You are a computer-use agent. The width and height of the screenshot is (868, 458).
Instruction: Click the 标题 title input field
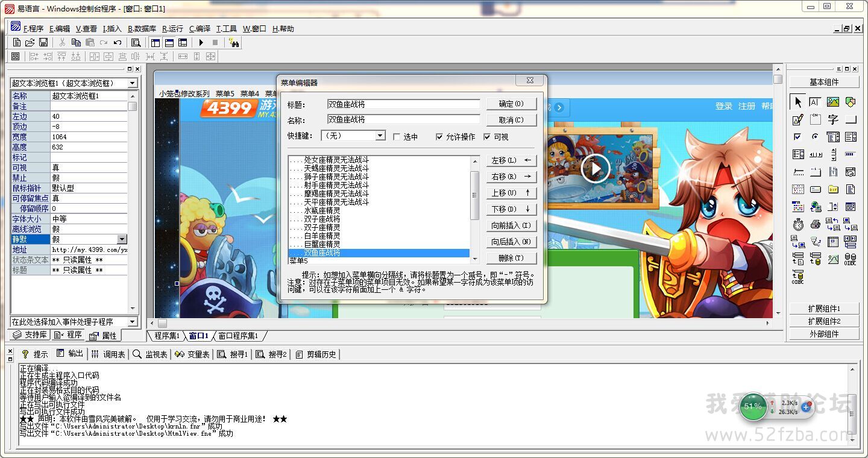(403, 104)
